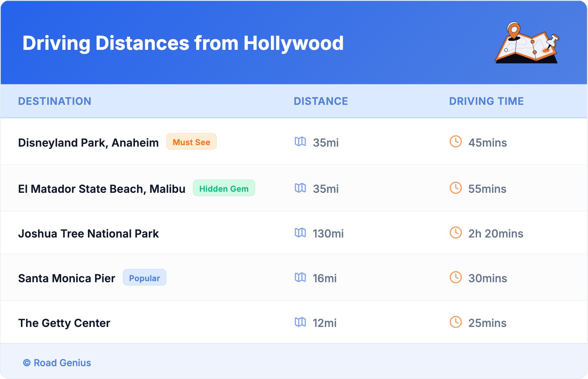Click the map icon beside 130mi

point(300,233)
